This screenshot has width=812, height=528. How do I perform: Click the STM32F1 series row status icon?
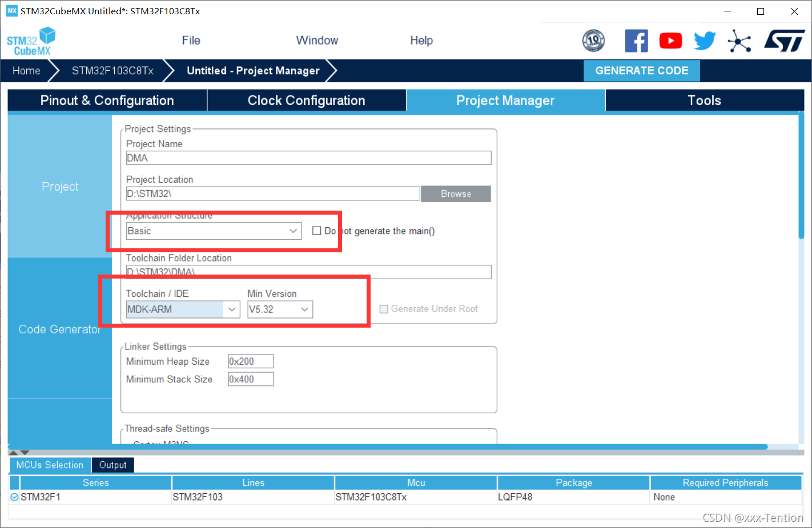[x=14, y=497]
